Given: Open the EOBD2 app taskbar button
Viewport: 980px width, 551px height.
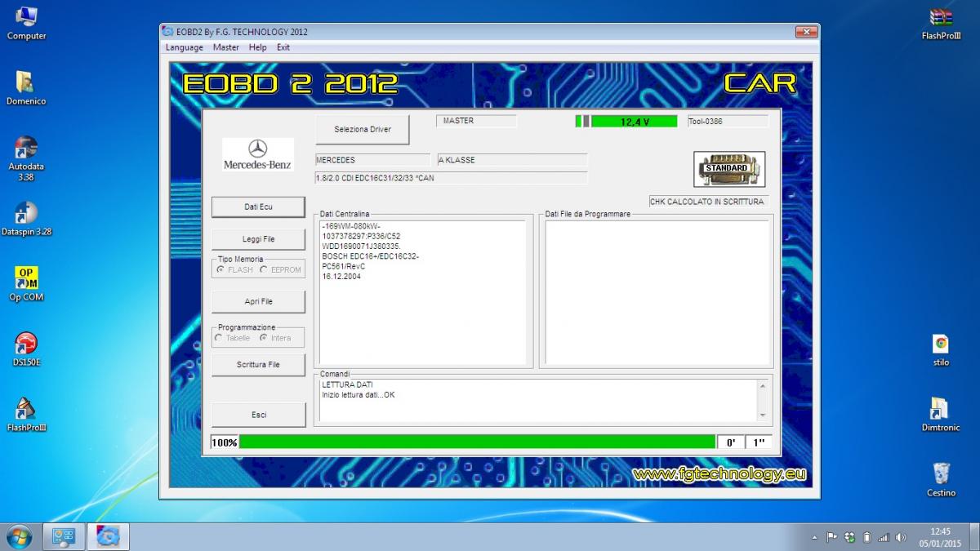Looking at the screenshot, I should 108,536.
